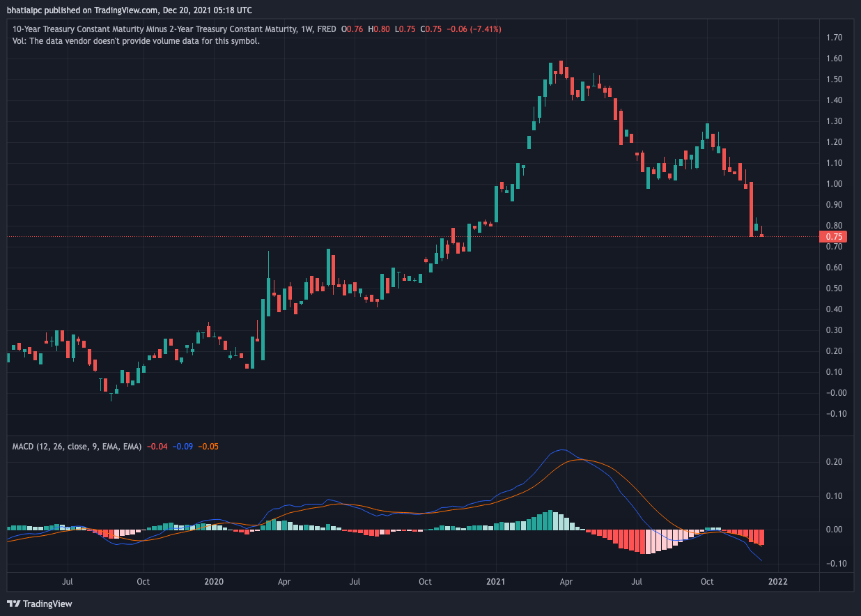Click the 0.60 price axis label

click(x=834, y=268)
